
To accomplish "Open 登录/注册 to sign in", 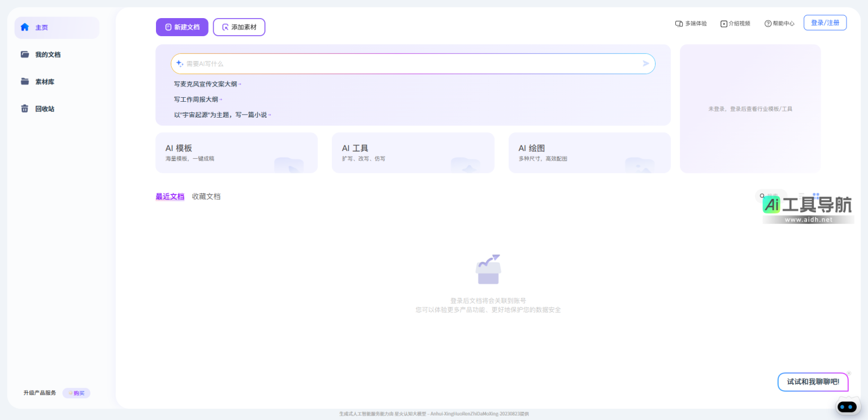I will pos(825,23).
